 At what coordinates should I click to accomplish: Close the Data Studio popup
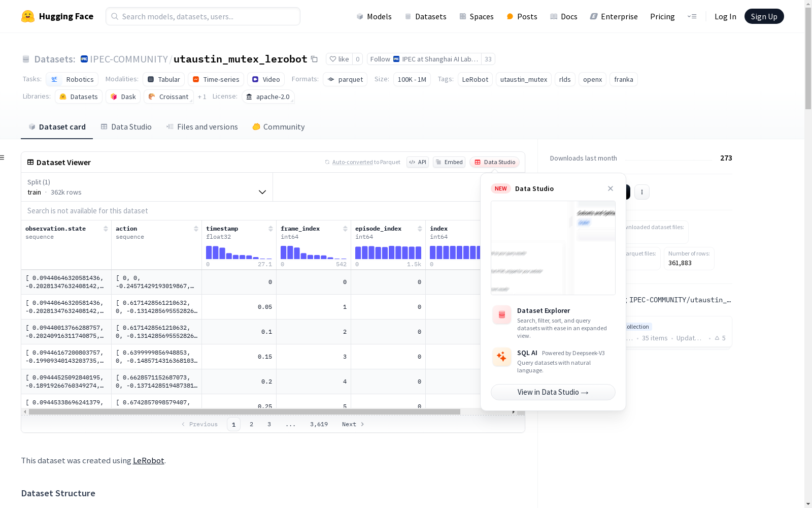611,188
